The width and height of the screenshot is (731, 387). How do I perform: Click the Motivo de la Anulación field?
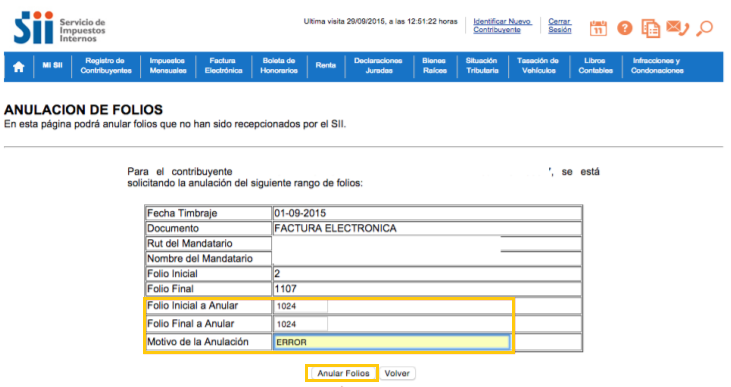click(x=391, y=342)
